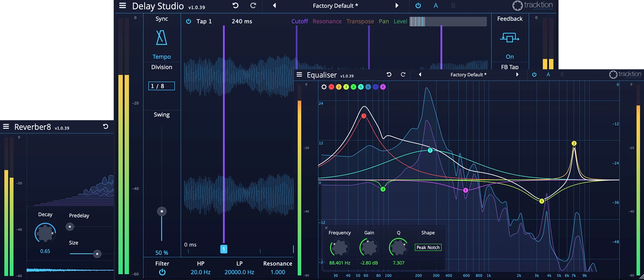This screenshot has height=280, width=644.
Task: Click purple band 8 selector dot
Action: (x=383, y=87)
